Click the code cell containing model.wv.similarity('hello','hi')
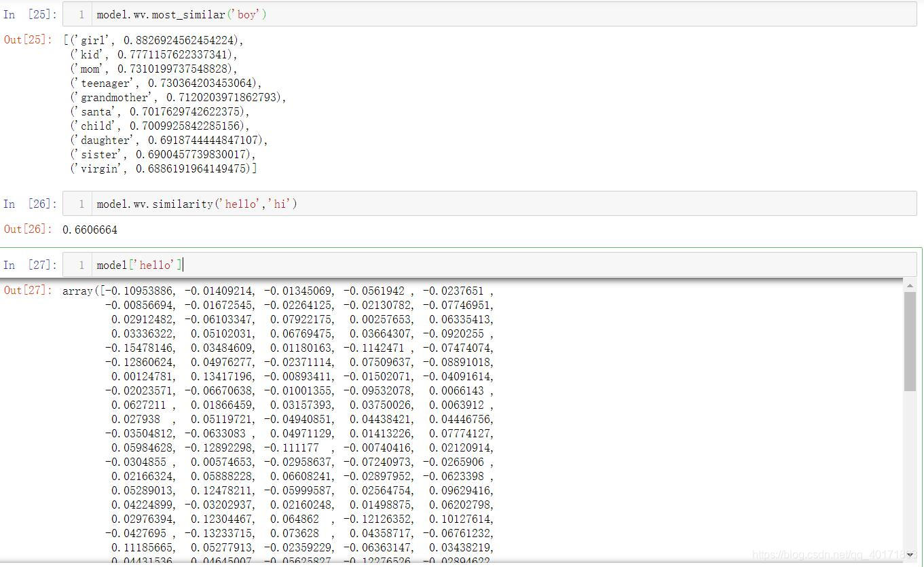Viewport: 924px width, 567px height. click(x=489, y=204)
